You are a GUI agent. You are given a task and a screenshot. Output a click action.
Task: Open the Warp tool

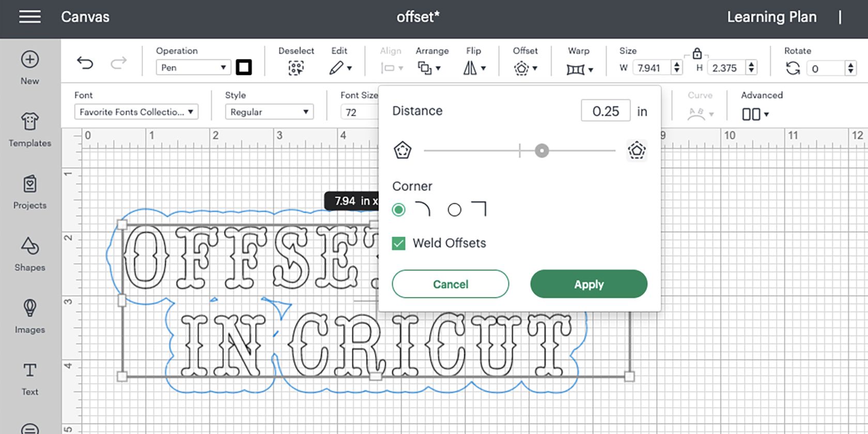click(x=576, y=69)
